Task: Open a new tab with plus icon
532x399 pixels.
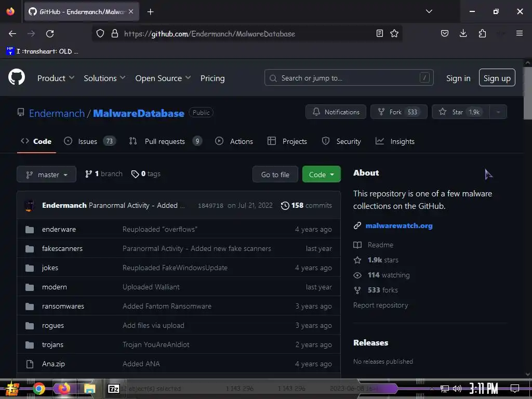Action: pyautogui.click(x=150, y=12)
